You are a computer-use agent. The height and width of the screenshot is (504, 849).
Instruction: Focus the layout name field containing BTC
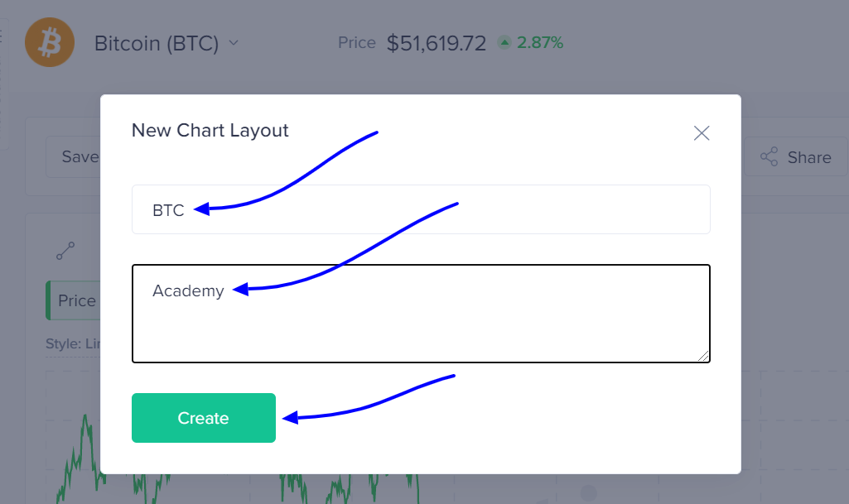pyautogui.click(x=421, y=209)
